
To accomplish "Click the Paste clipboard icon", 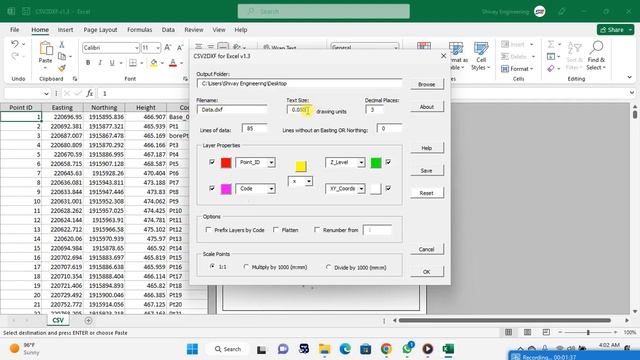I will pos(46,49).
